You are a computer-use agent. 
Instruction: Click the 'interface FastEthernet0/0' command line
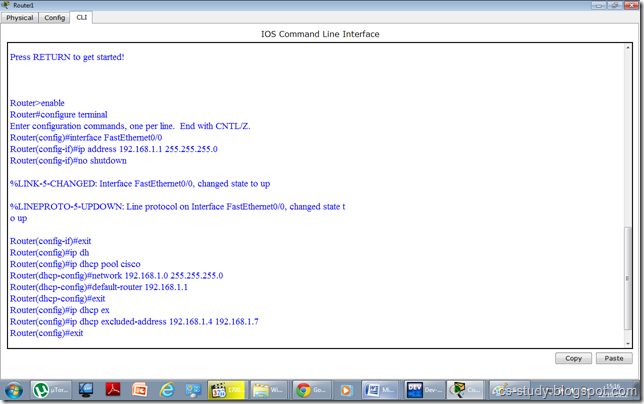coord(86,138)
